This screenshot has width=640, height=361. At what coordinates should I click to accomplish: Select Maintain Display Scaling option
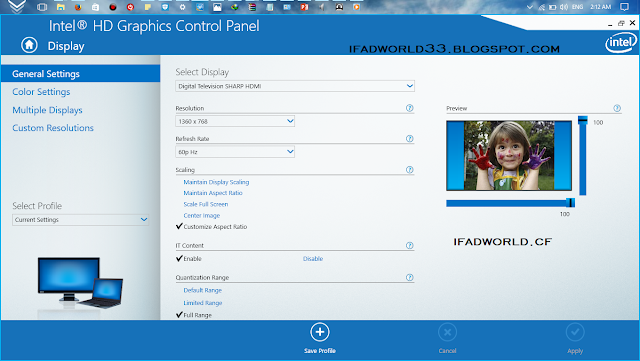click(216, 182)
